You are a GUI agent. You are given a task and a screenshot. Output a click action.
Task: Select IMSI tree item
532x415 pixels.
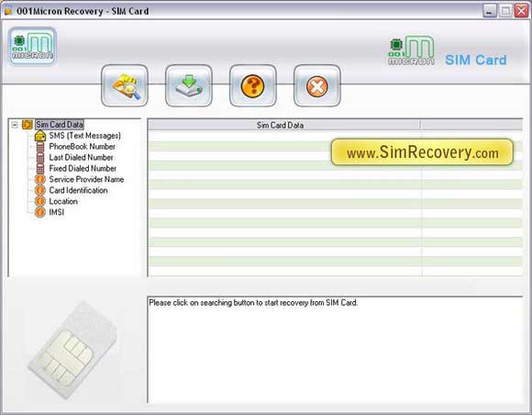(x=57, y=212)
